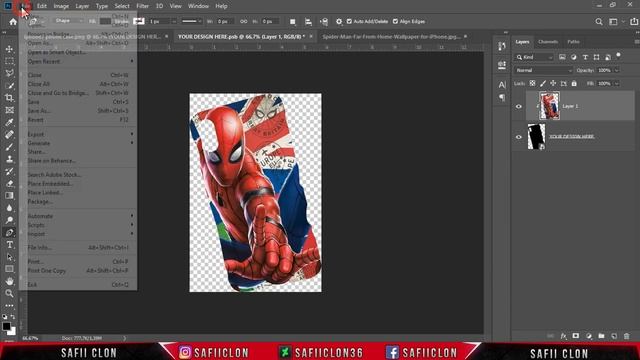Open the Edit Toolbar three-dots button
This screenshot has width=640, height=360.
(9, 305)
